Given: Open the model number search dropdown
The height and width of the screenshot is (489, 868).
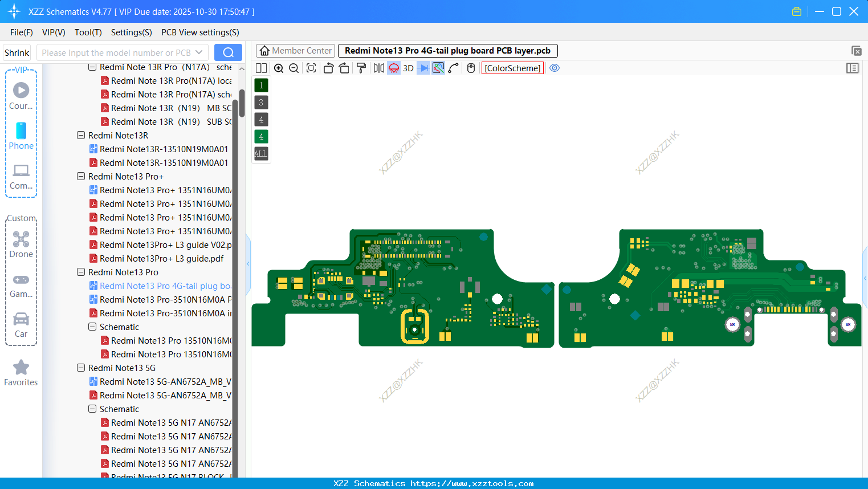Looking at the screenshot, I should pyautogui.click(x=199, y=52).
